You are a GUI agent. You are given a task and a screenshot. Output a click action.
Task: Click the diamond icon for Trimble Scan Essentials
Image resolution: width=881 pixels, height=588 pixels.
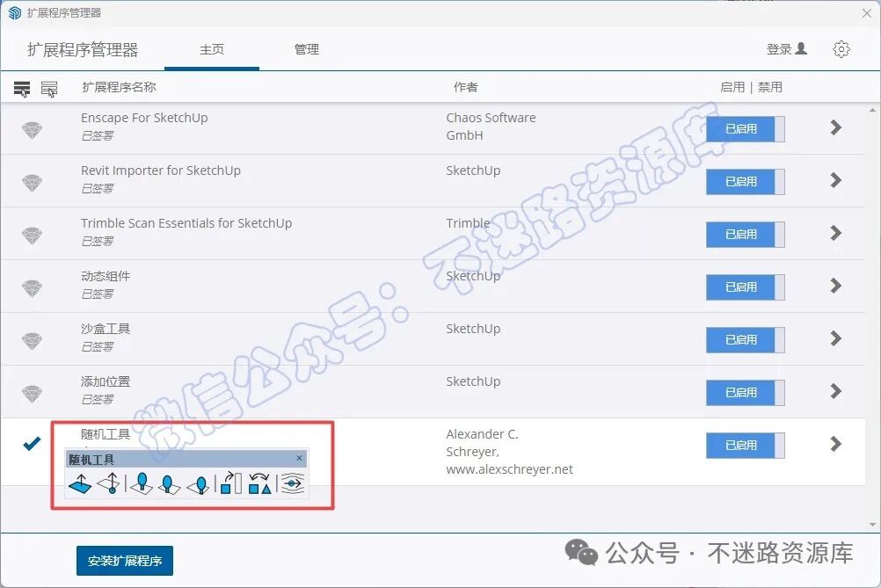[32, 236]
